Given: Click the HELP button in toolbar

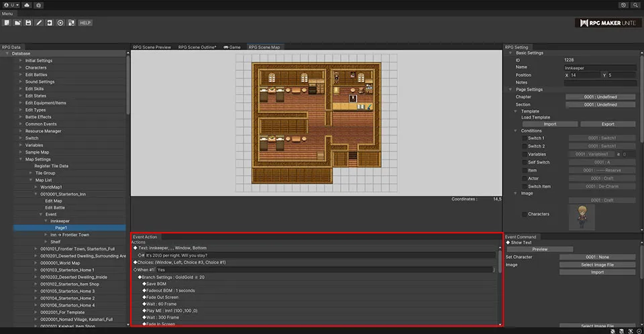Looking at the screenshot, I should pyautogui.click(x=85, y=23).
